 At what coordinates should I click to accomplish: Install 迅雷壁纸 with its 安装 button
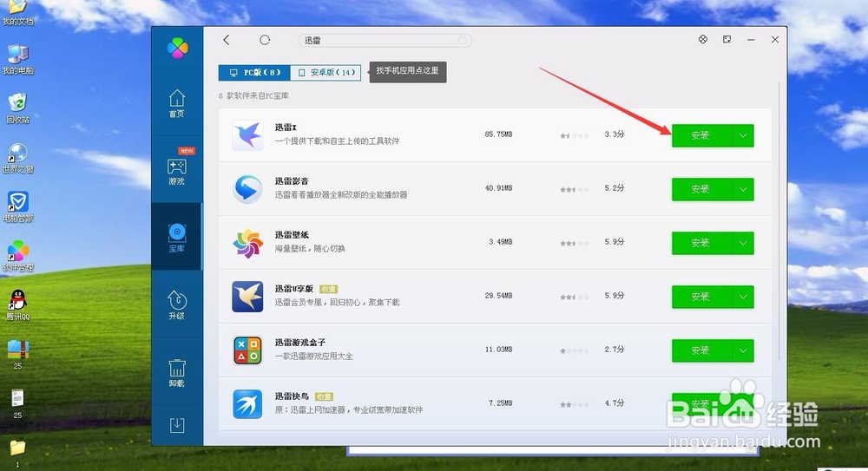coord(701,243)
